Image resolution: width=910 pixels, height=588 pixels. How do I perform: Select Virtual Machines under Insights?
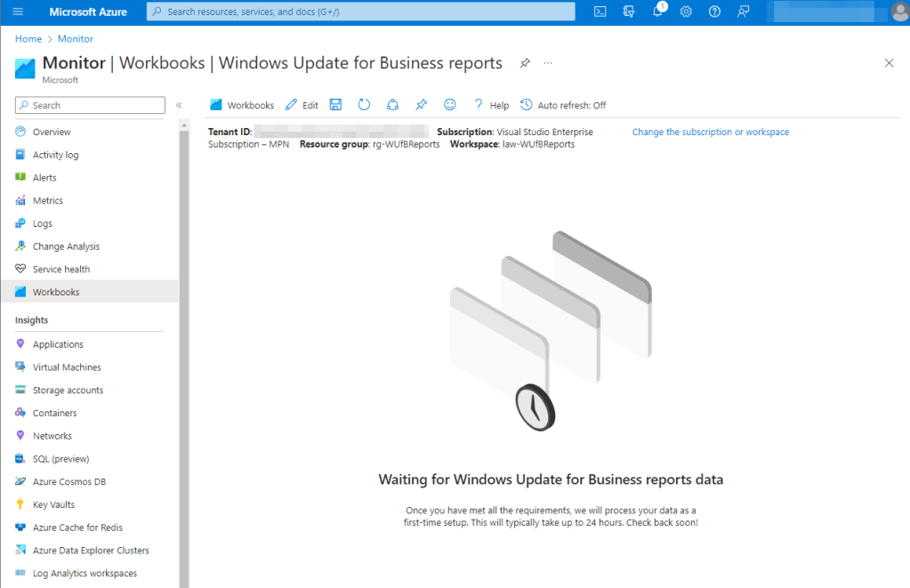point(67,367)
